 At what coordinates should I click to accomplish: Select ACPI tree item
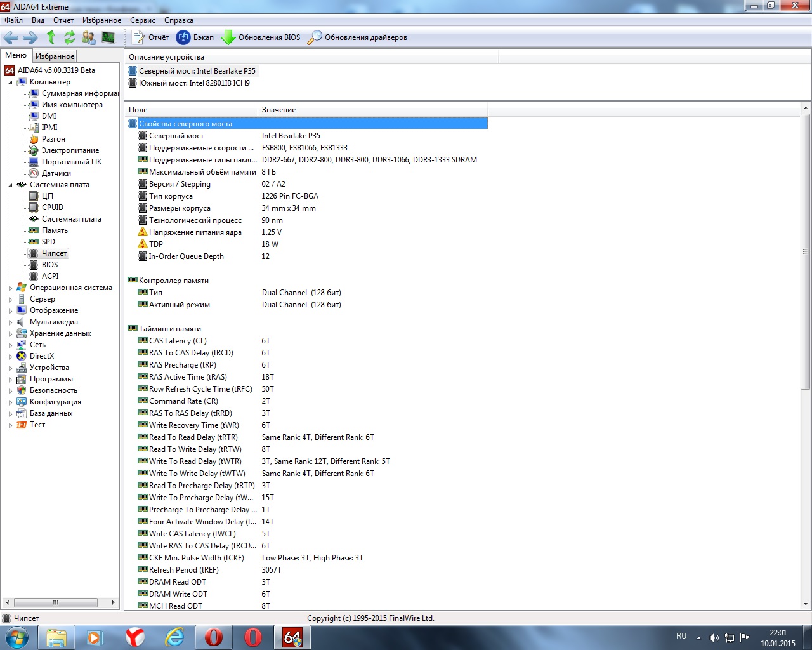(x=50, y=276)
